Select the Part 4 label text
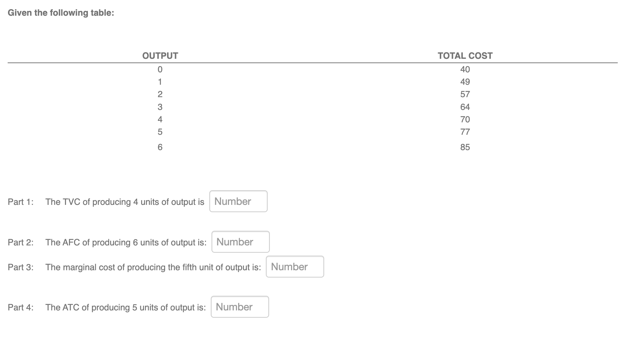The width and height of the screenshot is (644, 344). point(21,307)
